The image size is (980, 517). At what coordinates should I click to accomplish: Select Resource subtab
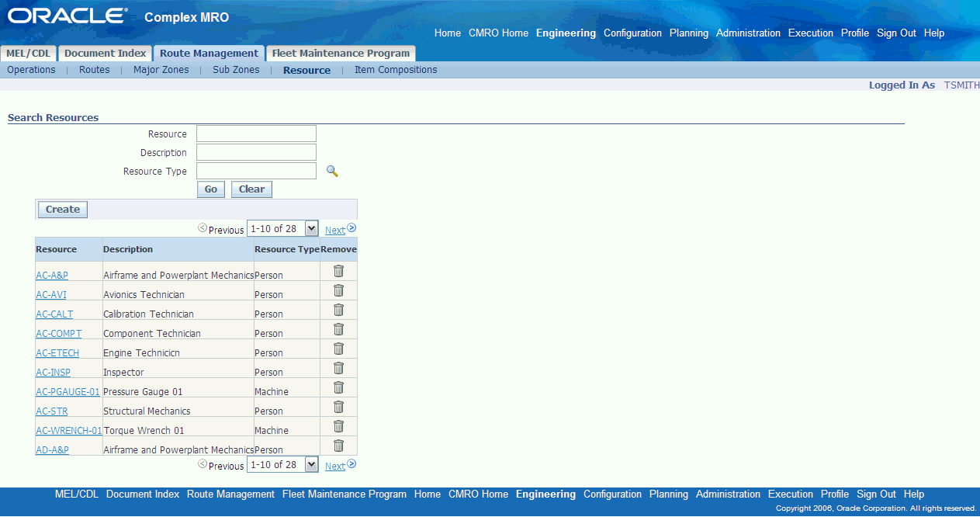click(x=306, y=70)
